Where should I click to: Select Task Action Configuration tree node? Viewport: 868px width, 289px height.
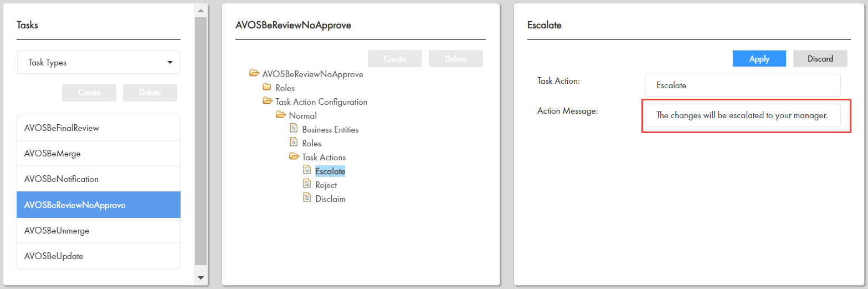[x=321, y=102]
